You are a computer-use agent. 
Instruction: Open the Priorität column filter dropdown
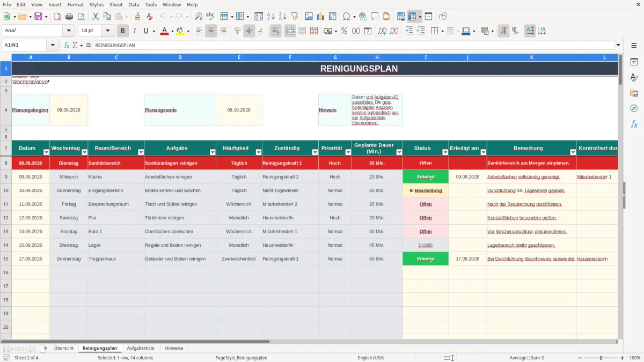pos(348,152)
